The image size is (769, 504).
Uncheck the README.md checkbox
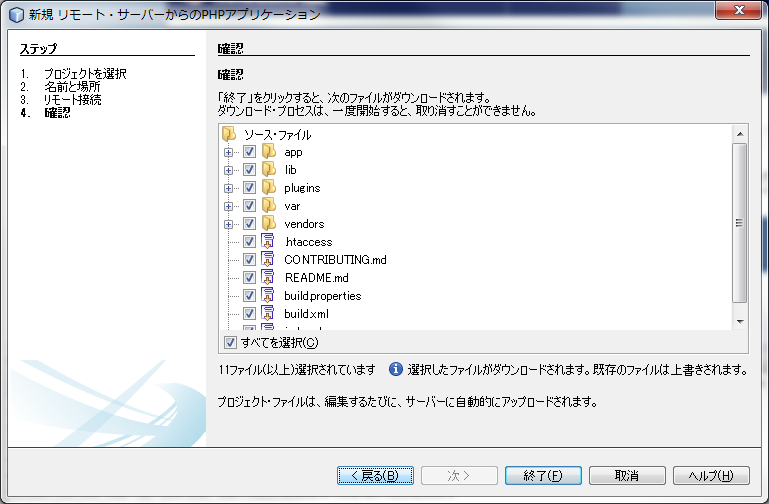249,277
